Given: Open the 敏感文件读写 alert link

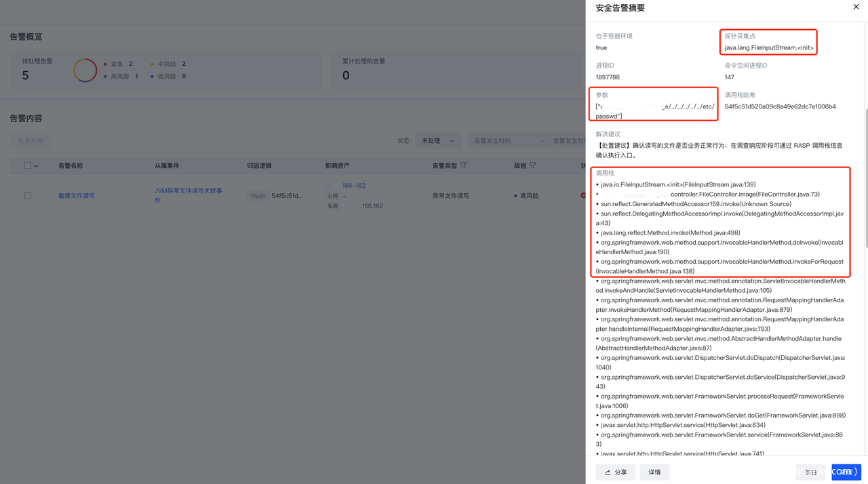Looking at the screenshot, I should click(77, 196).
